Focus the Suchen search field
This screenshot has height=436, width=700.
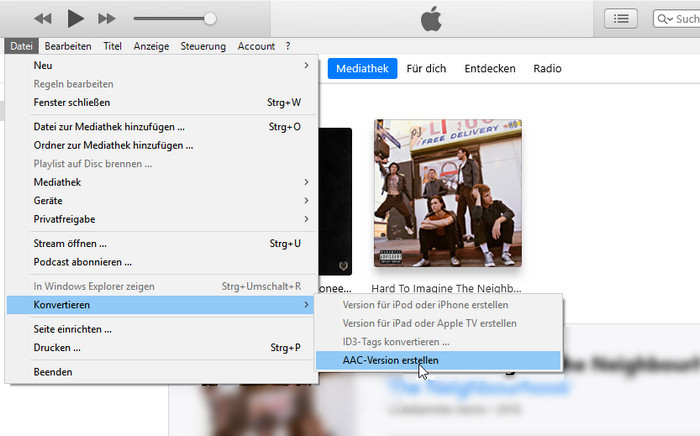677,19
